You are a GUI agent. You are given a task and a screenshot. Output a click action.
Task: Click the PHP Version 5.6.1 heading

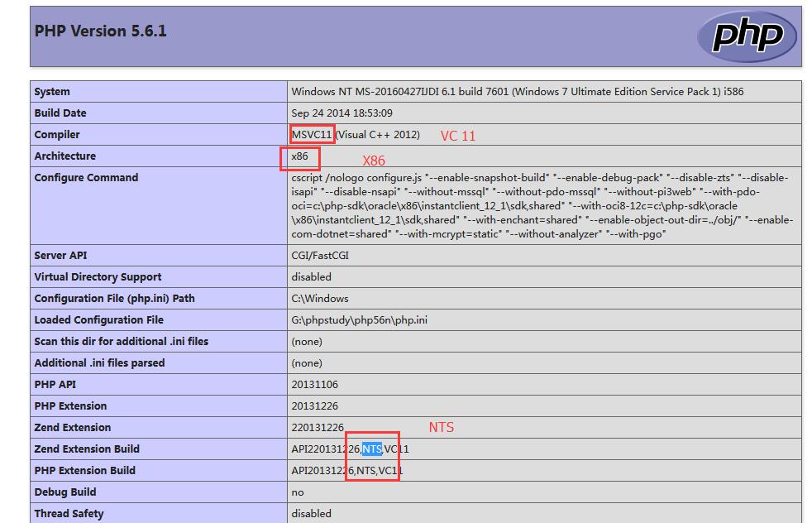[101, 31]
